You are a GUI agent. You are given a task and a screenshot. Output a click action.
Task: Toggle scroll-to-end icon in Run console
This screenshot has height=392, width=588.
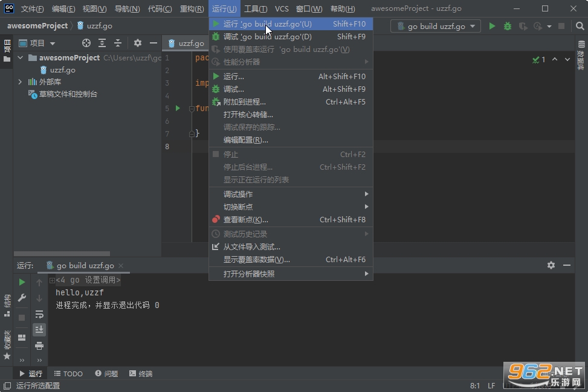39,330
